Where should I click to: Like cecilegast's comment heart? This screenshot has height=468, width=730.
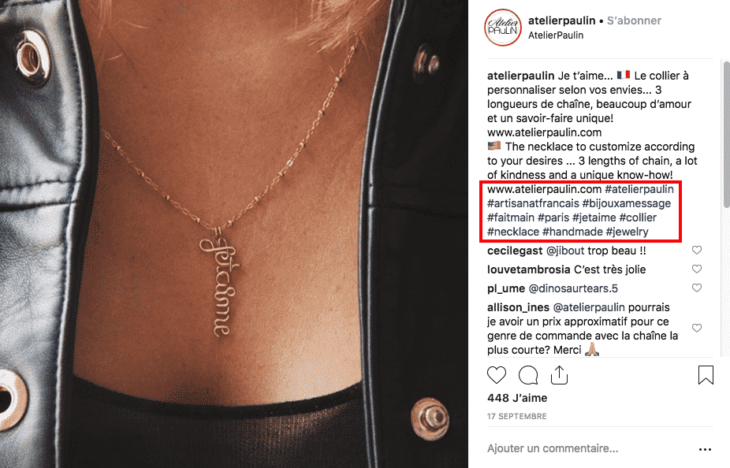click(696, 250)
